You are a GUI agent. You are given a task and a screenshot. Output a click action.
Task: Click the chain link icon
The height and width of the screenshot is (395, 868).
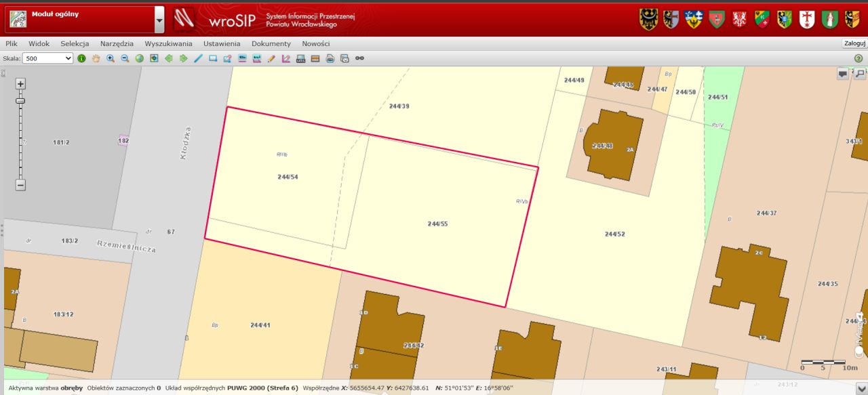click(x=359, y=58)
